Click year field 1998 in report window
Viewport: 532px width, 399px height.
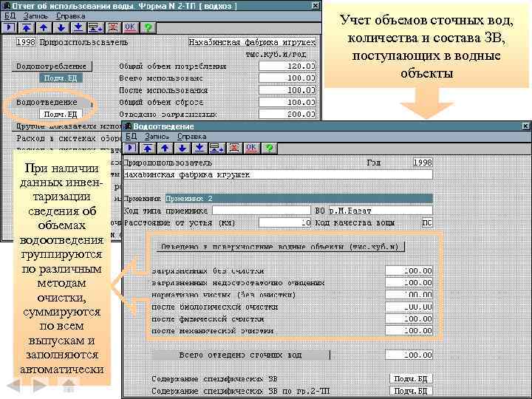26,42
